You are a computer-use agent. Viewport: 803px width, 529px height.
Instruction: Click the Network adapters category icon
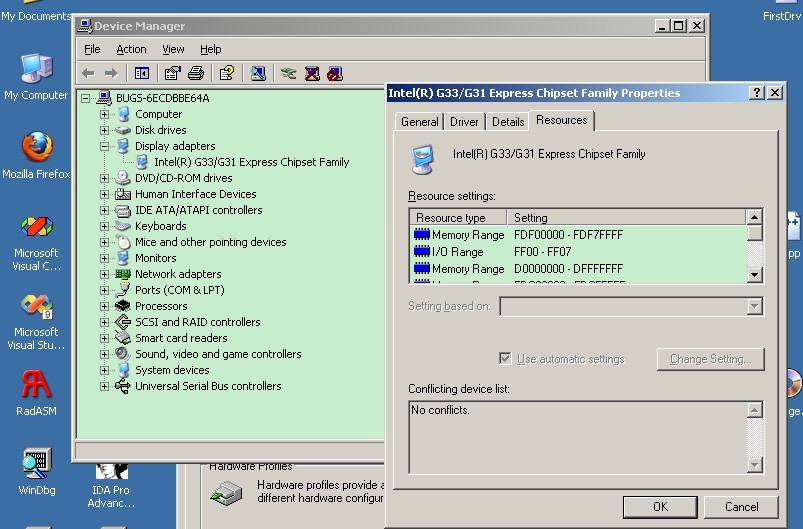[x=122, y=274]
